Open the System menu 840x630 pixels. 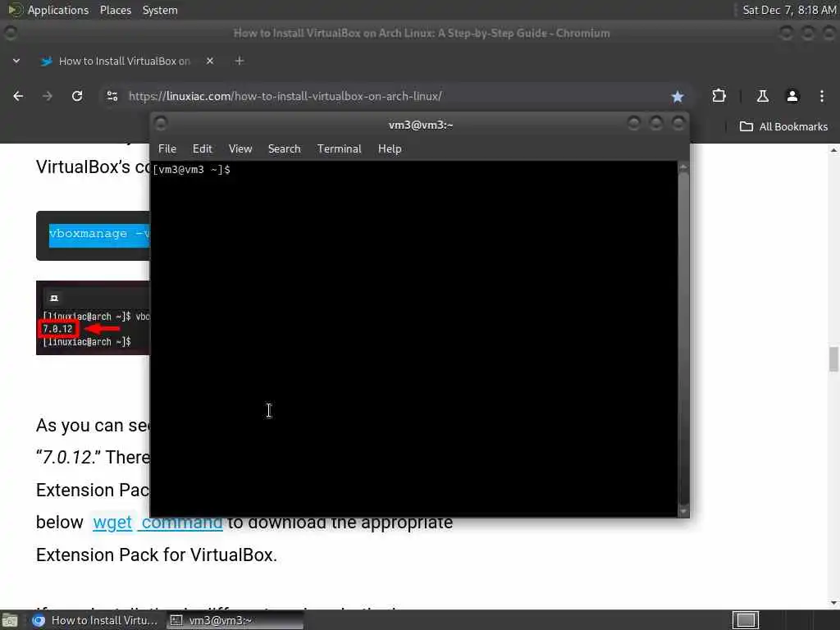pos(160,10)
